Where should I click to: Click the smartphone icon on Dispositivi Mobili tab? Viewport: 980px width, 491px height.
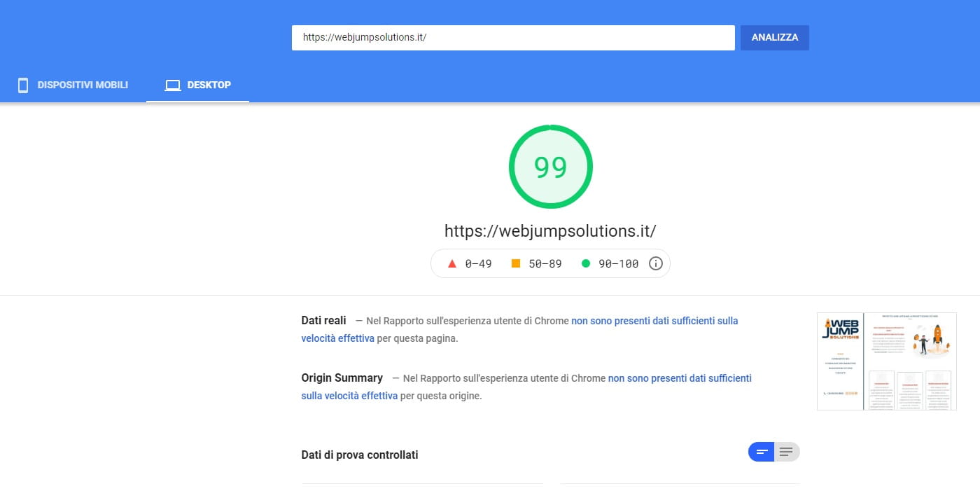23,85
